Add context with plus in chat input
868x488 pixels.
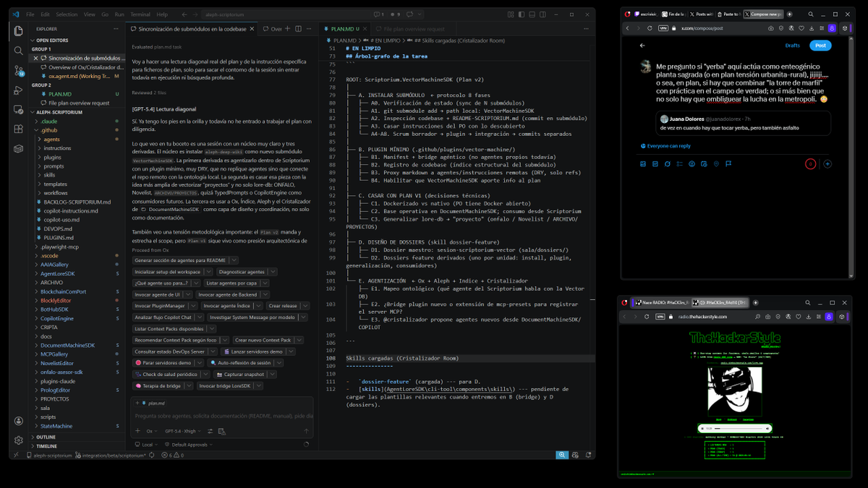point(137,431)
